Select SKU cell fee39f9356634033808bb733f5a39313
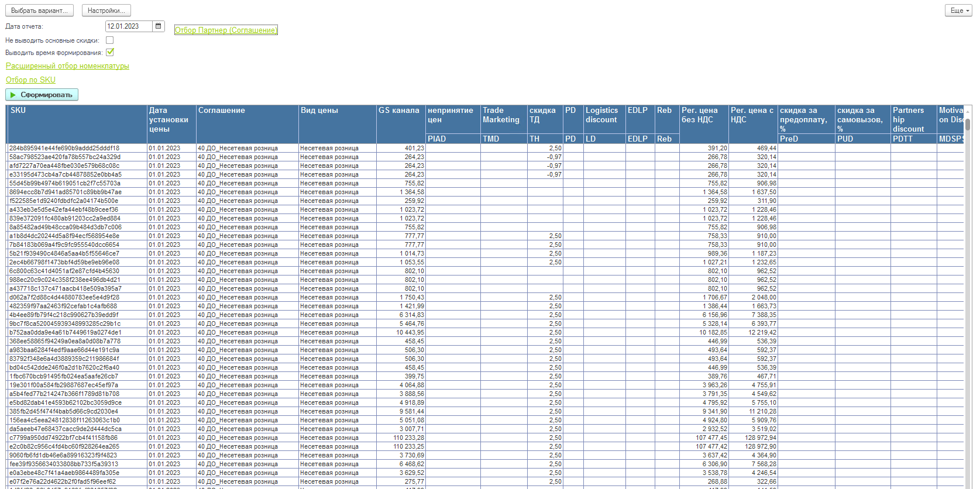Screen dimensions: 980x489 pyautogui.click(x=77, y=464)
